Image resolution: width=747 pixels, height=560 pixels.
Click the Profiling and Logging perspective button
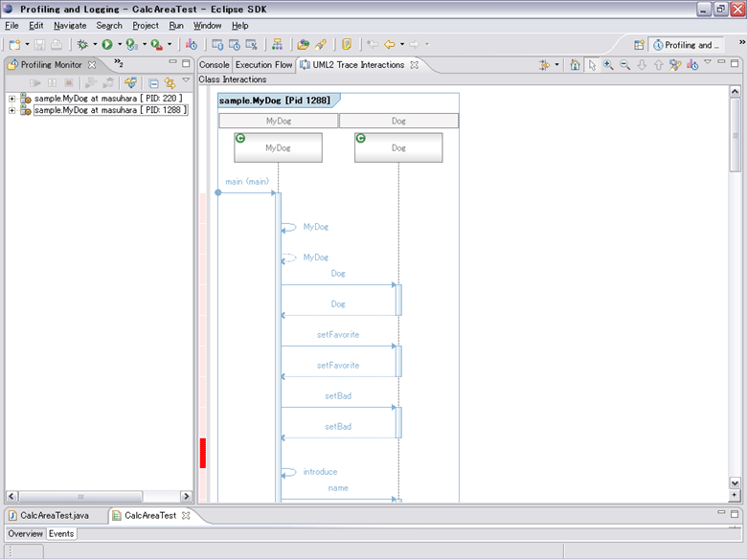tap(686, 45)
